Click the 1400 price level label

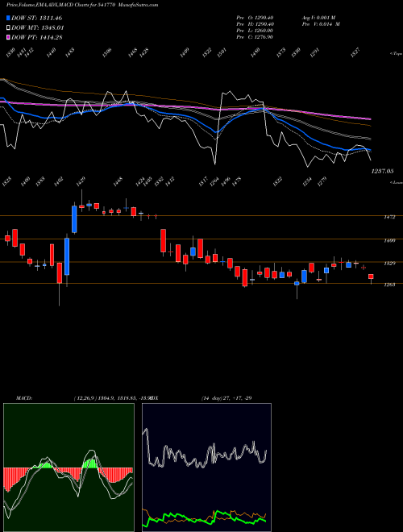click(x=389, y=240)
